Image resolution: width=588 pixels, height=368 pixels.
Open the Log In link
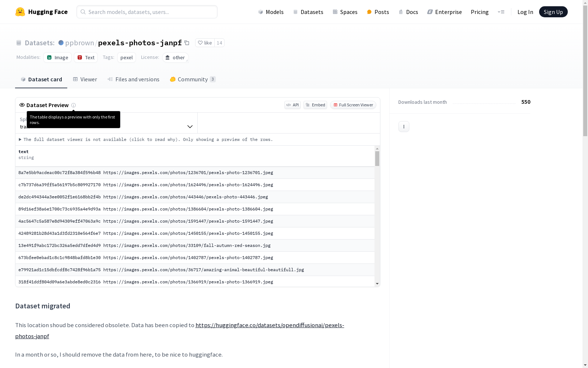(525, 12)
